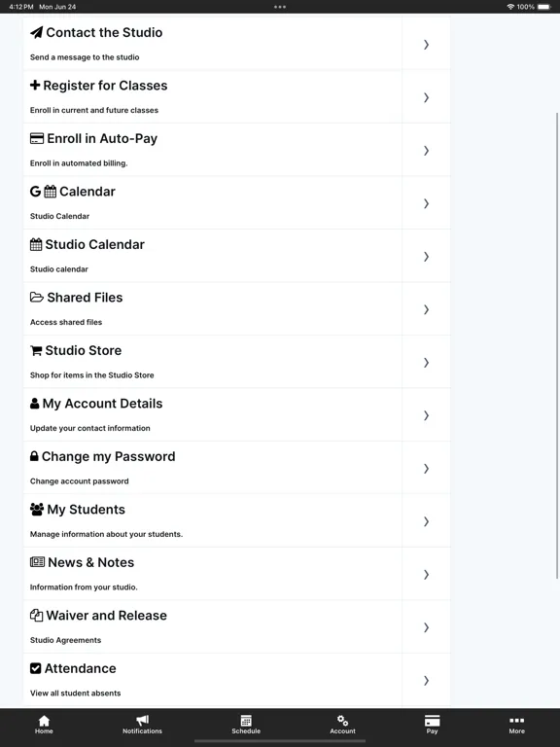Open the Notifications tab

click(142, 725)
